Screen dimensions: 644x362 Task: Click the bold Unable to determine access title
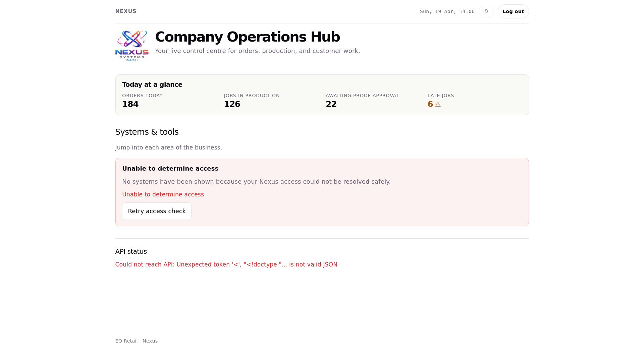point(170,169)
